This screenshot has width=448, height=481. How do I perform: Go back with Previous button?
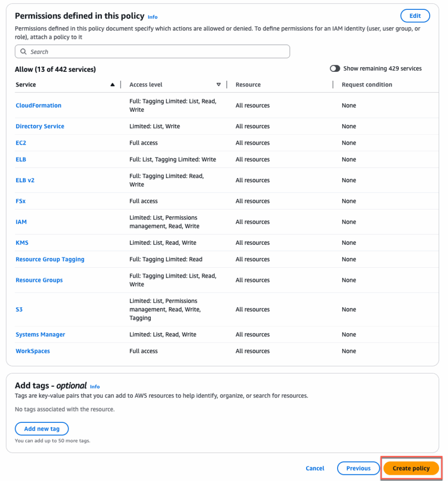click(x=358, y=468)
